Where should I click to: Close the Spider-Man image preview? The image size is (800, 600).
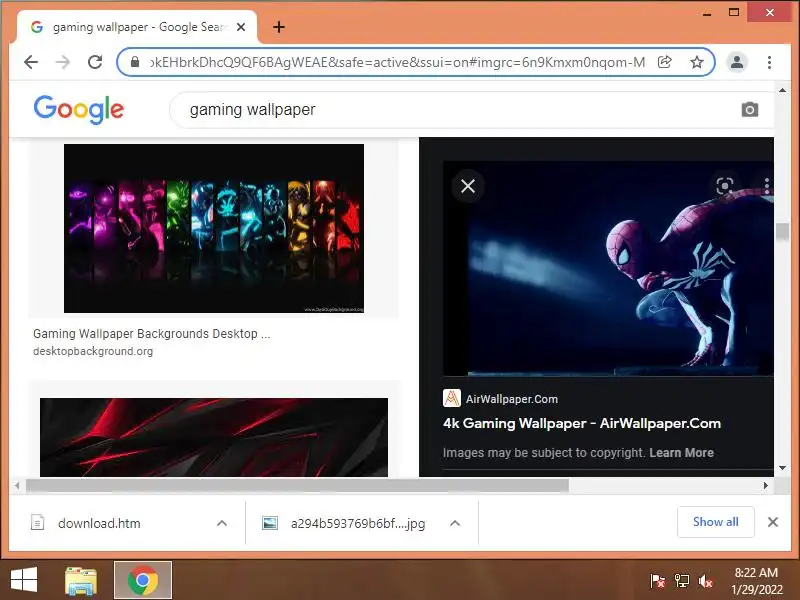(468, 186)
